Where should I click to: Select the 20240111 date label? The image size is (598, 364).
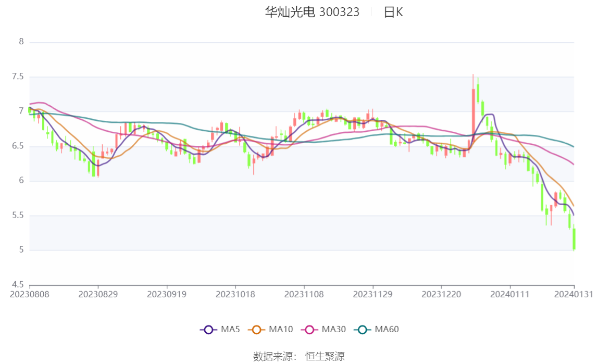coord(510,295)
